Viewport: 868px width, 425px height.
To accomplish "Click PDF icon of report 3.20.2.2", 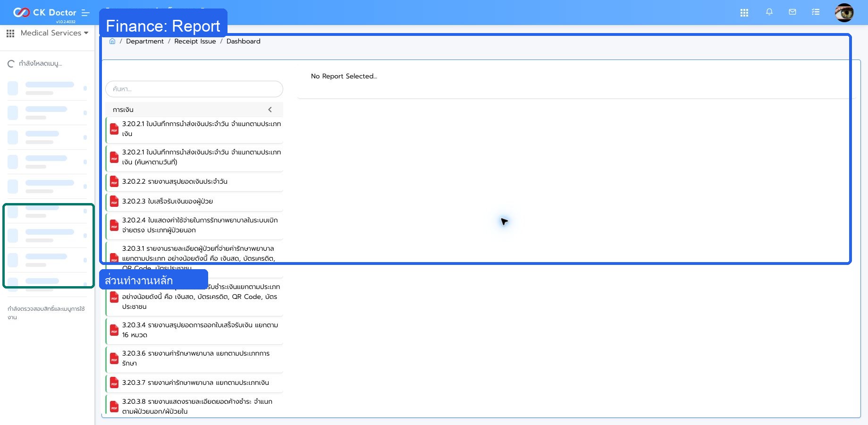I will (x=114, y=182).
